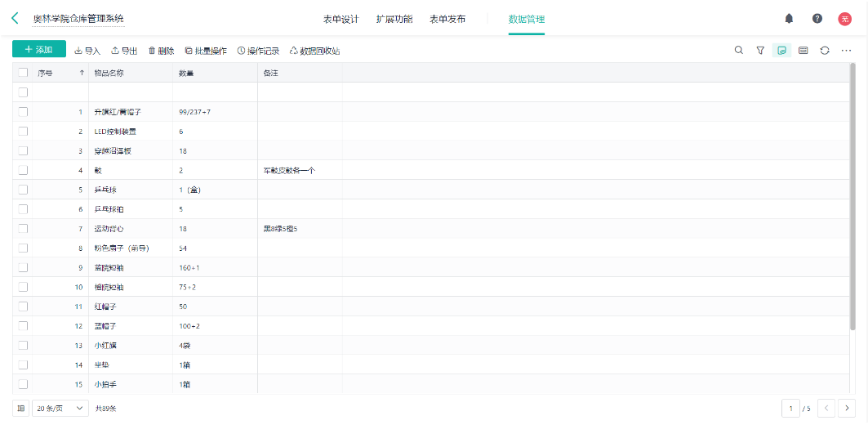Click the keyboard-style display icon in the toolbar
Image resolution: width=868 pixels, height=425 pixels.
pos(803,50)
